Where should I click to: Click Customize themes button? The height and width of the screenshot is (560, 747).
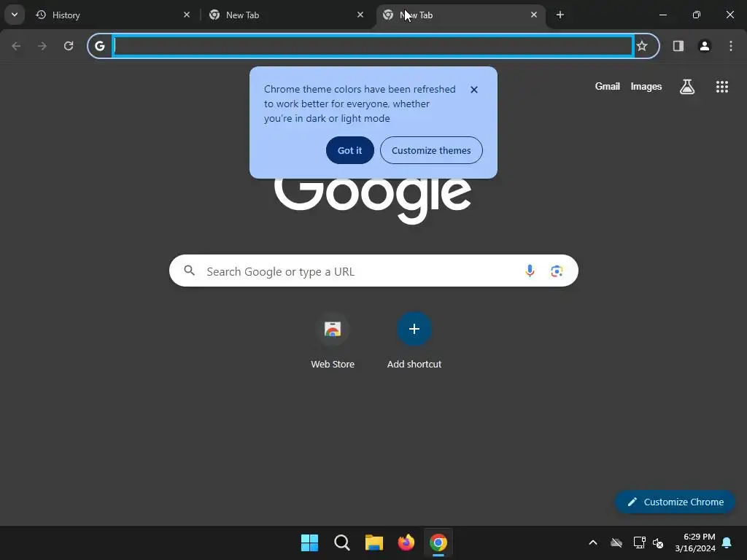click(431, 150)
